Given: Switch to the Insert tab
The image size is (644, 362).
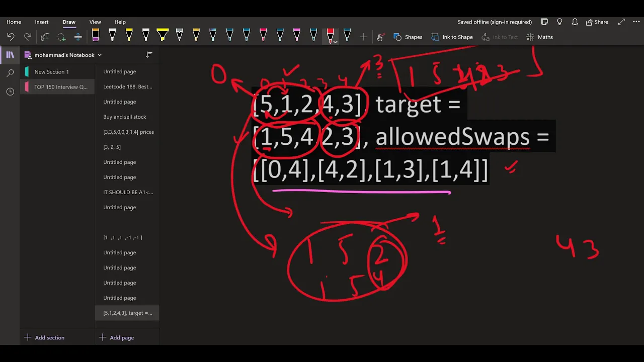Looking at the screenshot, I should click(42, 22).
